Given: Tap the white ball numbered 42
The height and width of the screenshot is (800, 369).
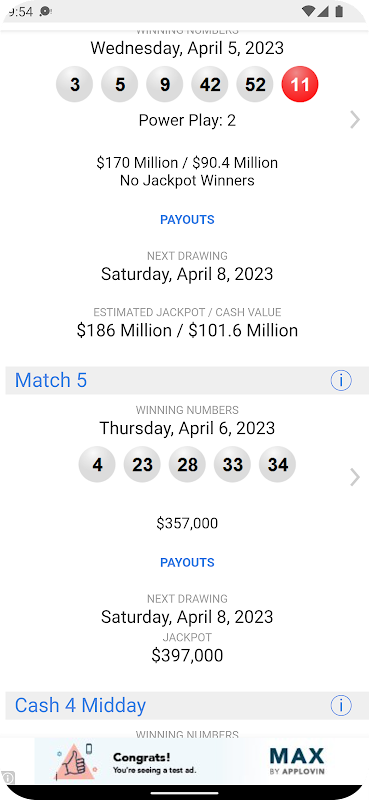Looking at the screenshot, I should point(210,84).
